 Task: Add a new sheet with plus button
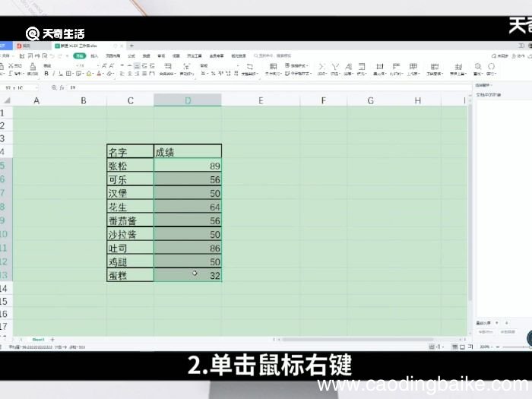(52, 339)
